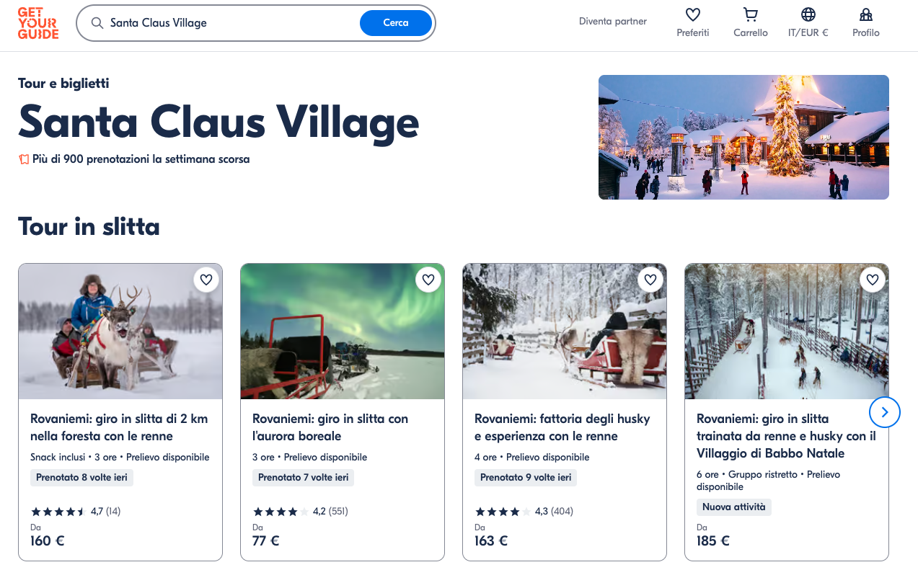Viewport: 918px width, 588px height.
Task: Favorite the aurora boreale sleigh ride tour
Action: pyautogui.click(x=428, y=280)
